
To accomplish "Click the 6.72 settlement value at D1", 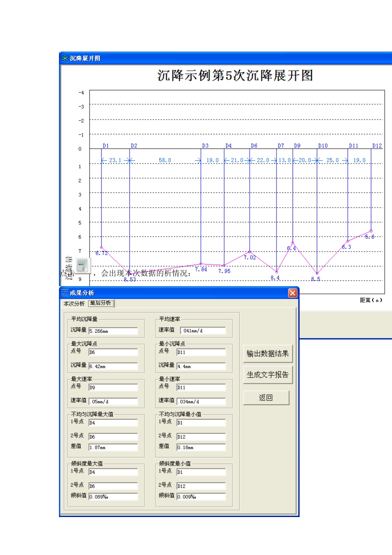I will [x=102, y=253].
